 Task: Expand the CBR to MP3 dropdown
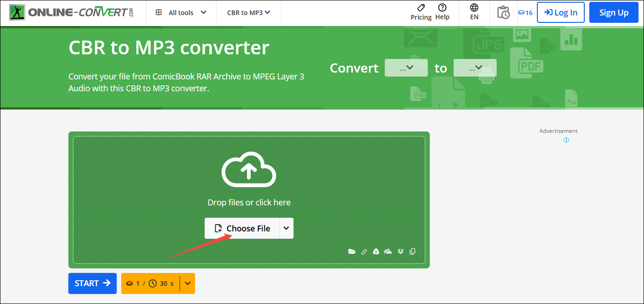coord(248,13)
